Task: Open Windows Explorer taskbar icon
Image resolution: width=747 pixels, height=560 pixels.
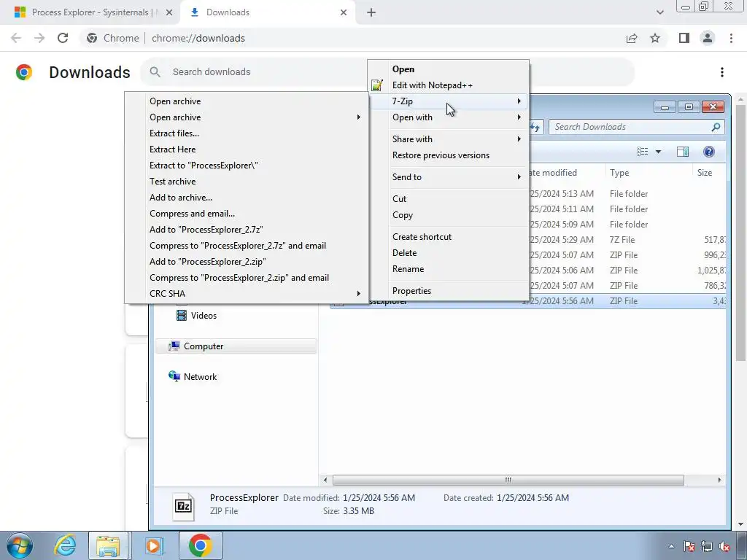Action: click(108, 545)
